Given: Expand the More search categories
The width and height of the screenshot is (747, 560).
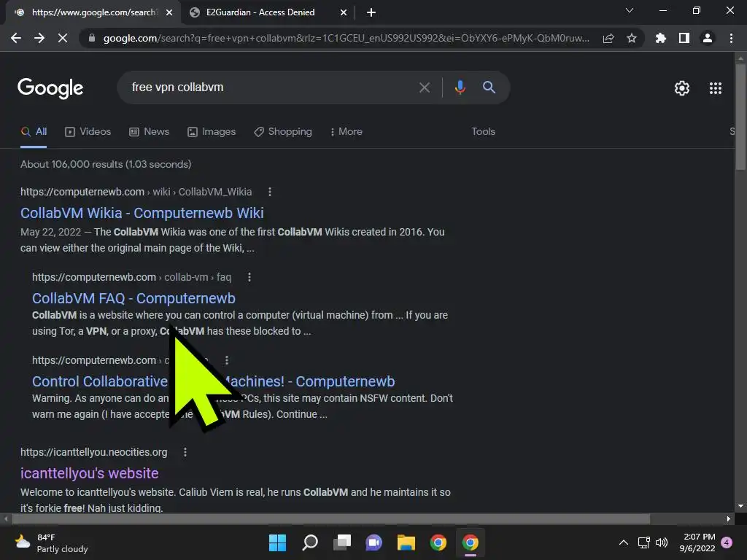Looking at the screenshot, I should tap(347, 132).
